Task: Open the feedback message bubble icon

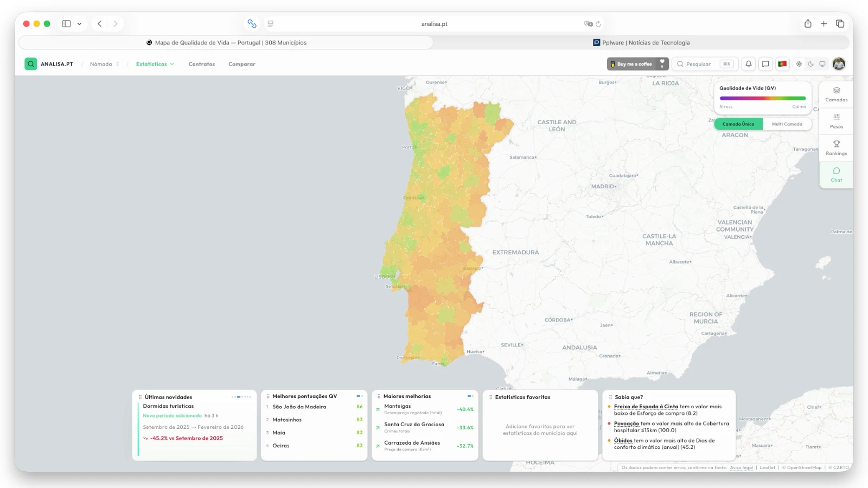Action: 765,64
